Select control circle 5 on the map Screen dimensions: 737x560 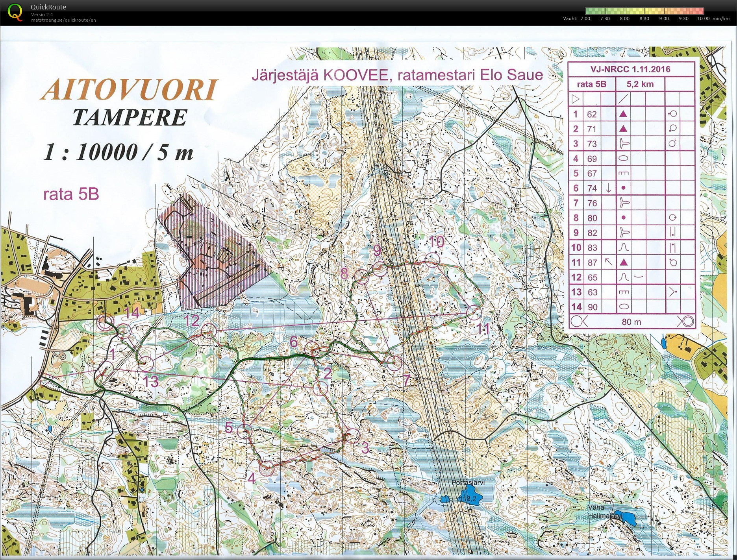tap(244, 431)
